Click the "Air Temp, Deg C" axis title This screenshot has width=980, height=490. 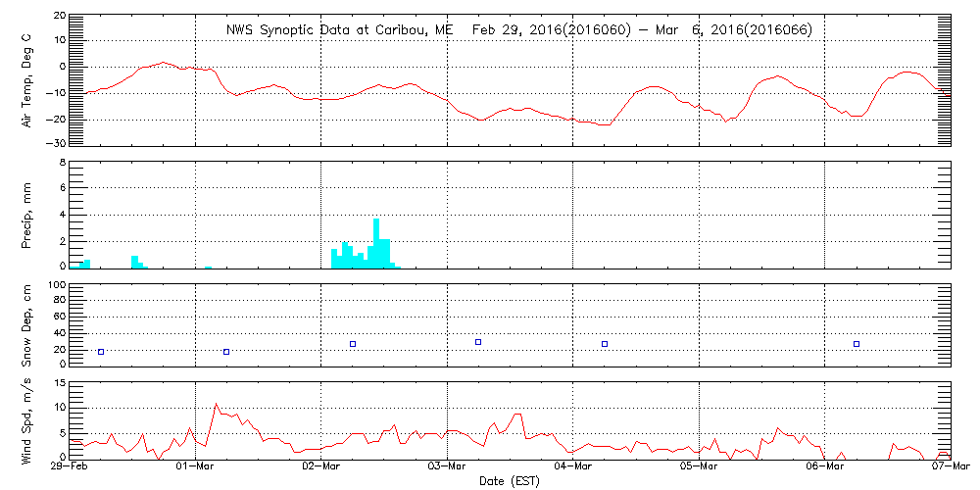click(26, 80)
